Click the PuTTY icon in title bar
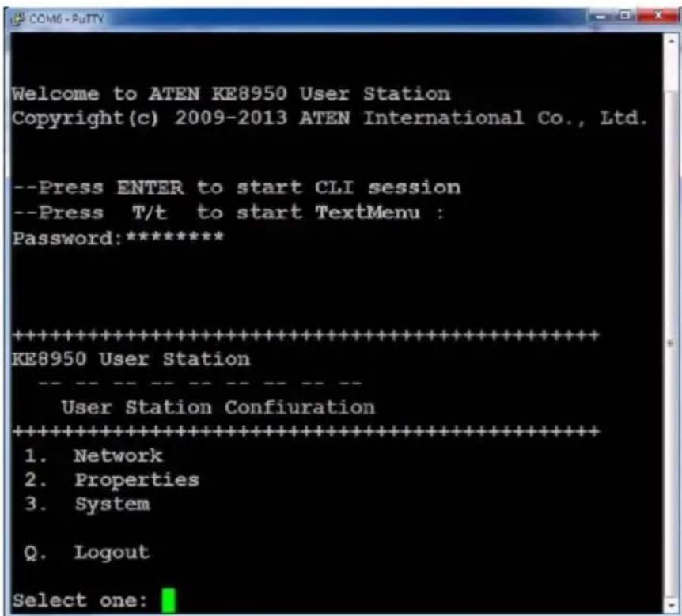This screenshot has height=616, width=682. coord(17,19)
